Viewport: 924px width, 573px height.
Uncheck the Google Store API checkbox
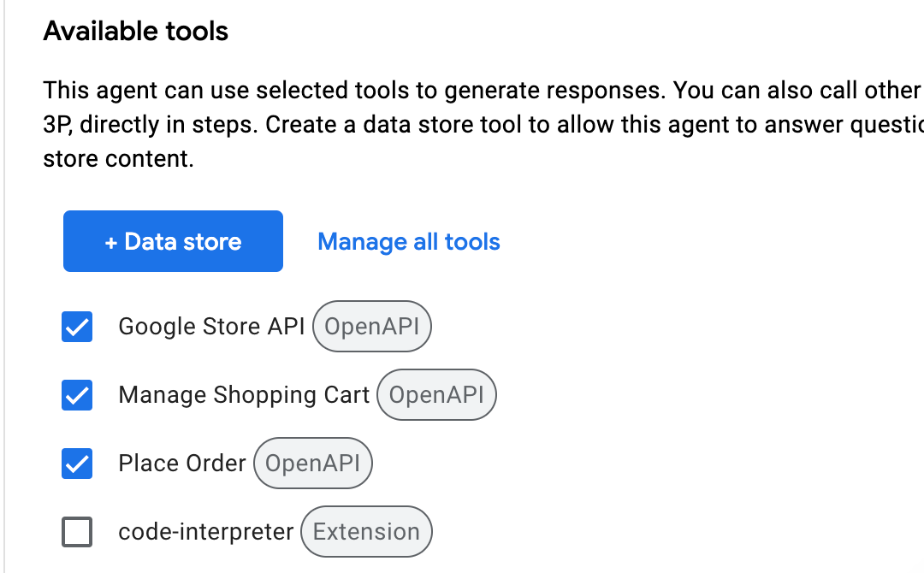coord(77,326)
